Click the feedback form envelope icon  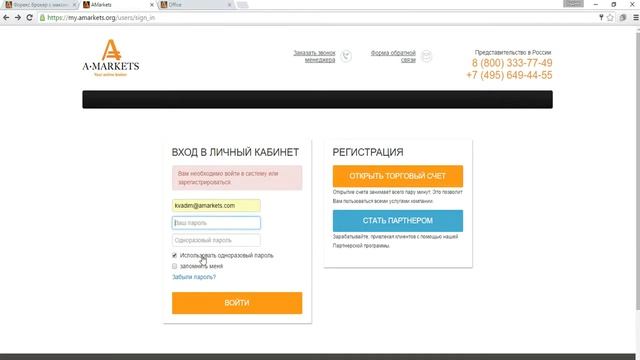(427, 56)
